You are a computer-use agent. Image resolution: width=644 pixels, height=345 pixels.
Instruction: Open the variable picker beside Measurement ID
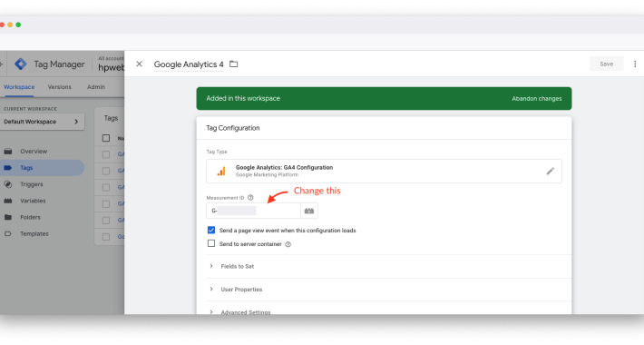click(x=309, y=211)
